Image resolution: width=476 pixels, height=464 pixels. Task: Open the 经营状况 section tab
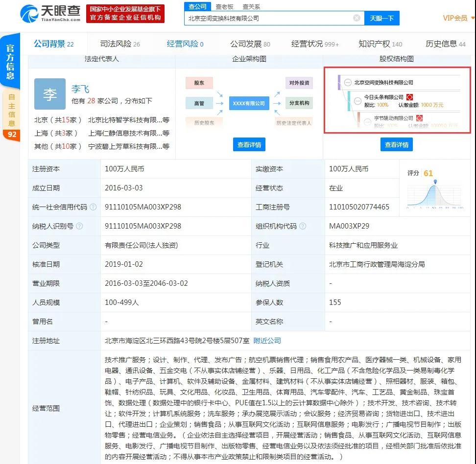coord(315,44)
